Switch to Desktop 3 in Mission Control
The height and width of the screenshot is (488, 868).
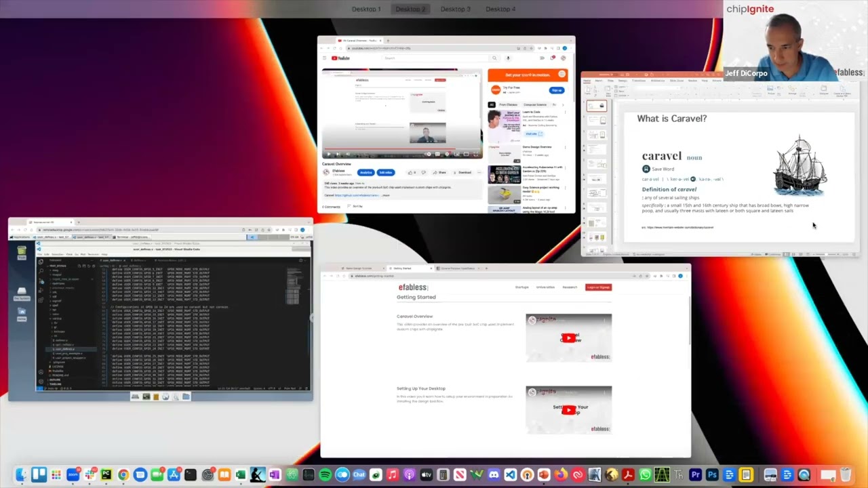point(455,9)
